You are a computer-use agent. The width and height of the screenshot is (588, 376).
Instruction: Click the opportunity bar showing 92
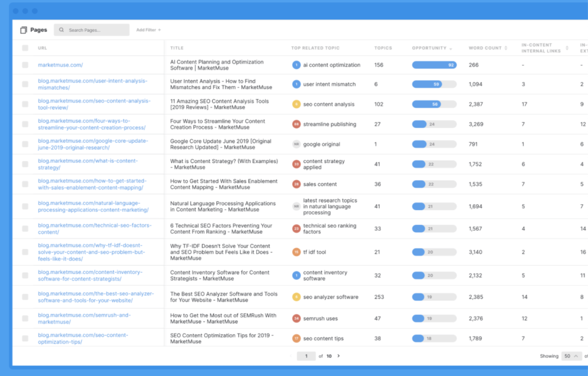434,65
